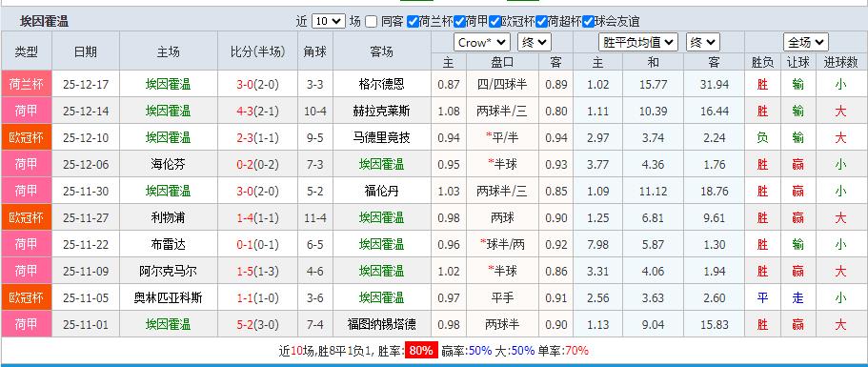Click the 欧冠杯 league tag on 25-12-10
868x367 pixels.
(26, 137)
